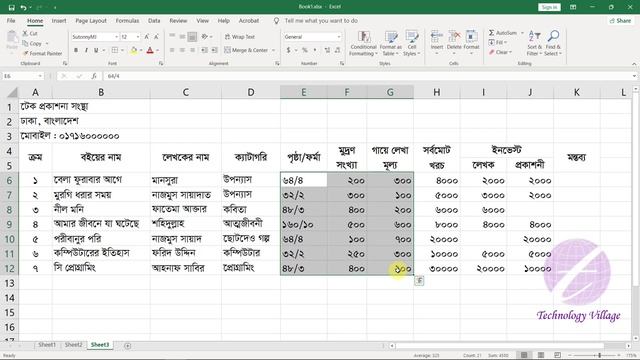Open the font size dropdown
Viewport: 640px width, 360px height.
pyautogui.click(x=138, y=37)
